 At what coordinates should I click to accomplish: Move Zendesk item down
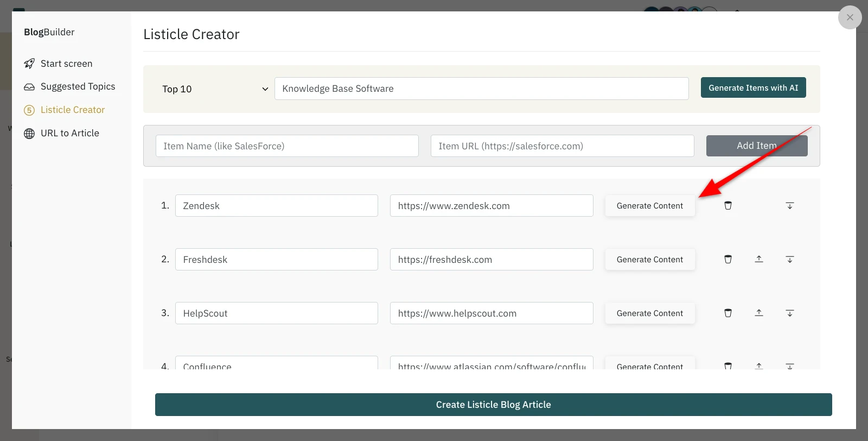790,205
